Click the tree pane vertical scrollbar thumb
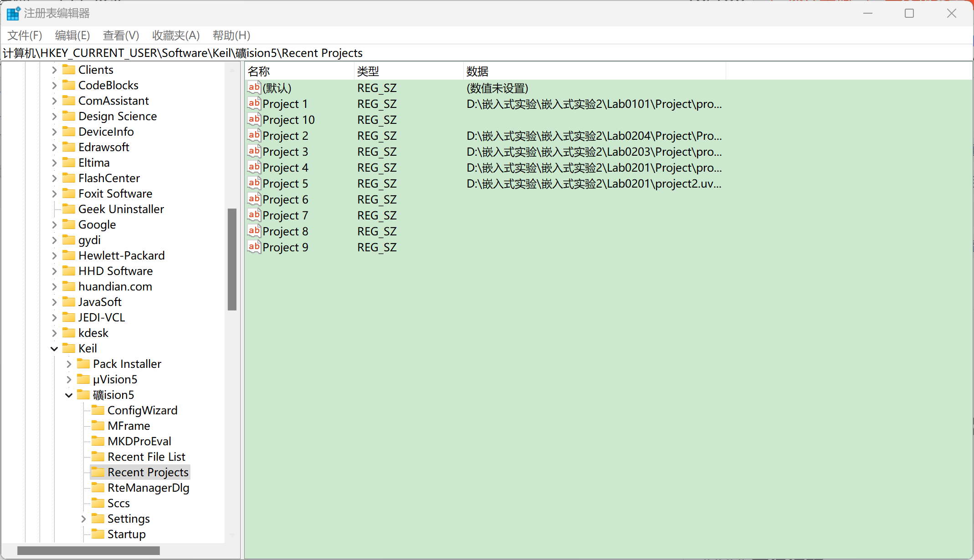The image size is (974, 560). [x=232, y=260]
